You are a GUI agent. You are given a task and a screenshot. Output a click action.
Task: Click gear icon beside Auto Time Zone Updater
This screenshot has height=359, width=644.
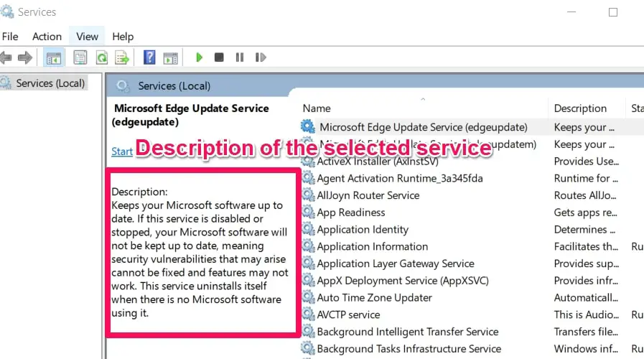tap(309, 297)
